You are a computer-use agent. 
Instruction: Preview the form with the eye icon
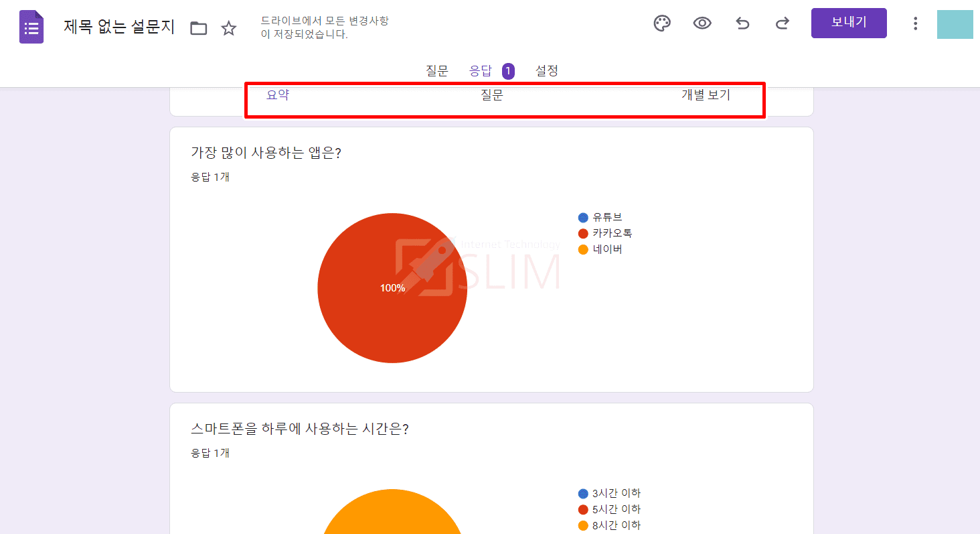702,23
